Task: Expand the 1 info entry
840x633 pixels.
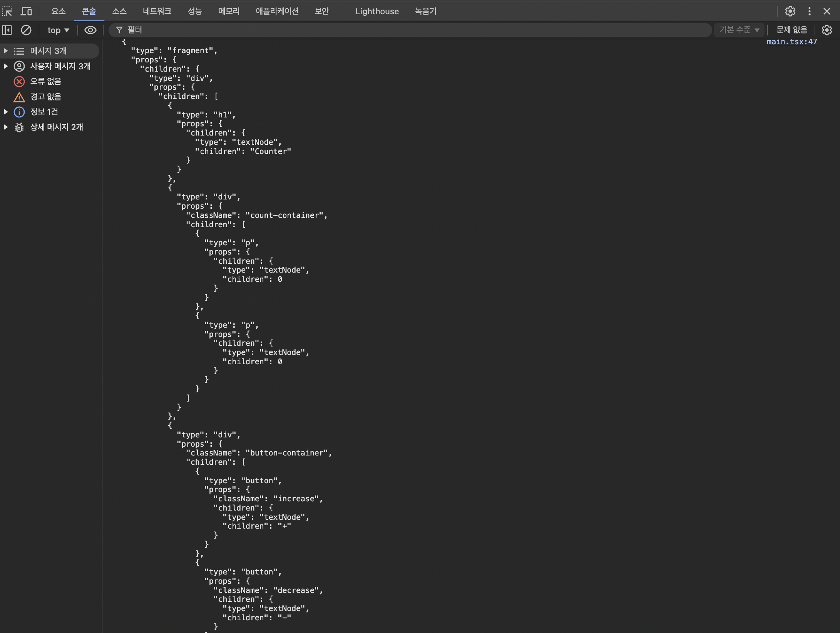Action: [6, 112]
